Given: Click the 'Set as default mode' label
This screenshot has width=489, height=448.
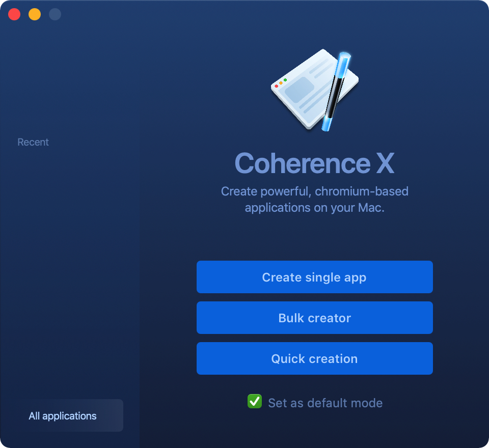Looking at the screenshot, I should (325, 403).
